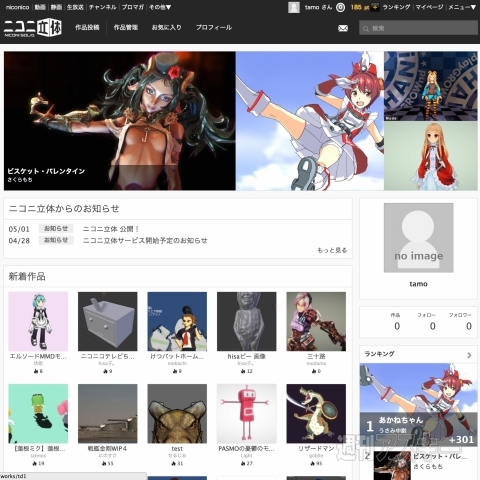Open the 動画 top menu link
Viewport: 480px width, 480px height.
coord(40,7)
